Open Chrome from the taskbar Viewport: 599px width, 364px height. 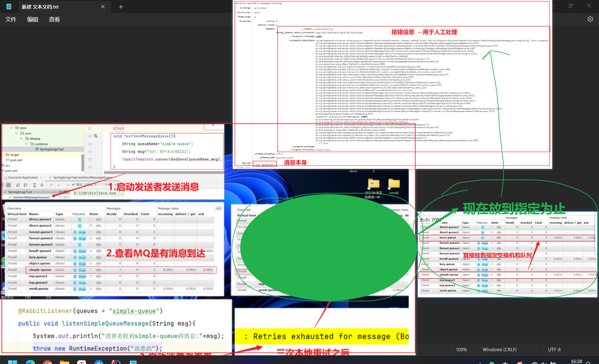47,362
